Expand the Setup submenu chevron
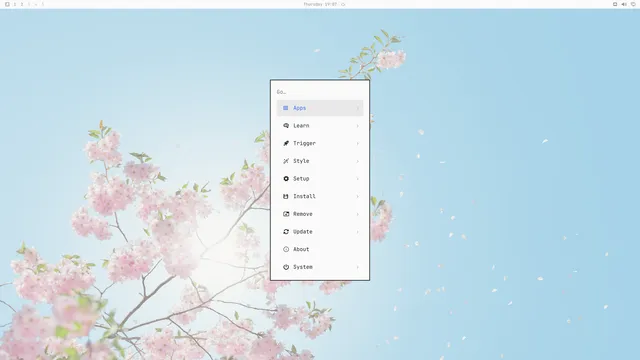The height and width of the screenshot is (360, 640). click(x=358, y=179)
